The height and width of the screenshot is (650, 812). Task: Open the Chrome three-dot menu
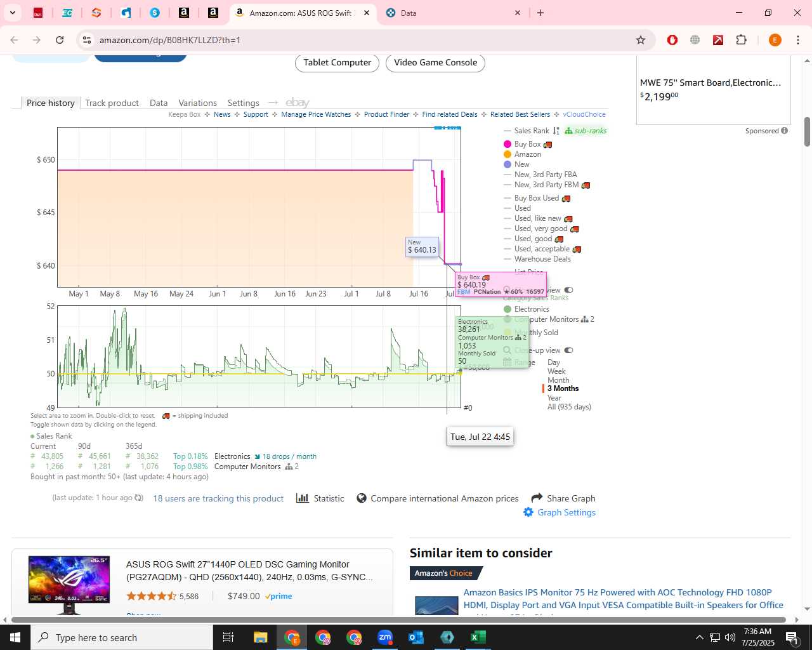pyautogui.click(x=798, y=40)
